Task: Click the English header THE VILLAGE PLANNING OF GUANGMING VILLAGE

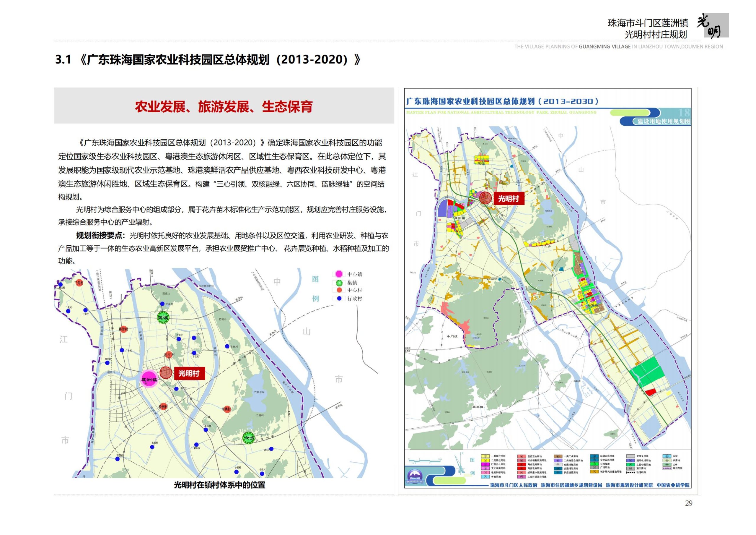Action: tap(573, 46)
